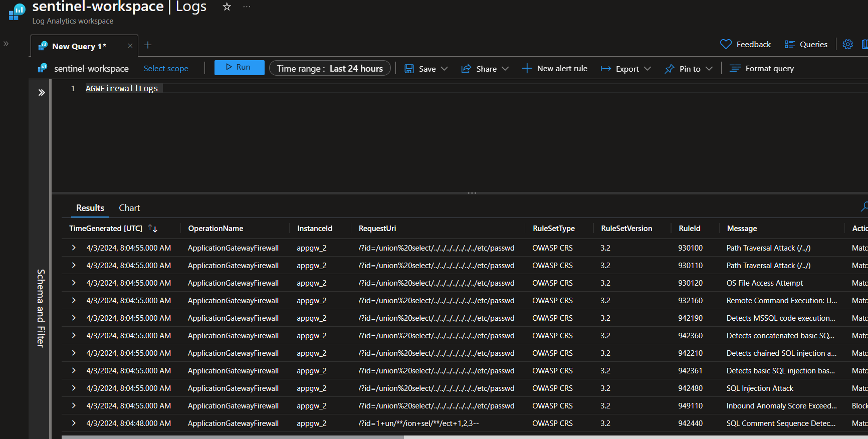Expand the row with RuleId 942210
This screenshot has width=868, height=439.
pyautogui.click(x=74, y=353)
